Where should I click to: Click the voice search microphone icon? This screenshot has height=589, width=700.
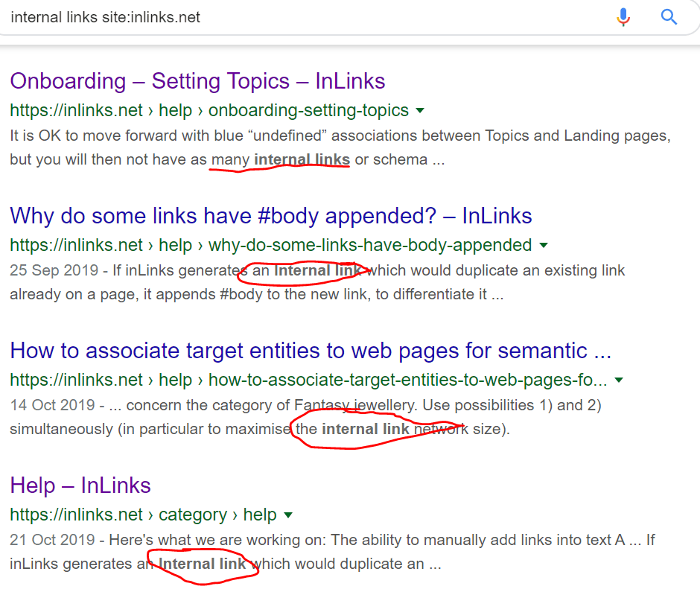coord(623,17)
